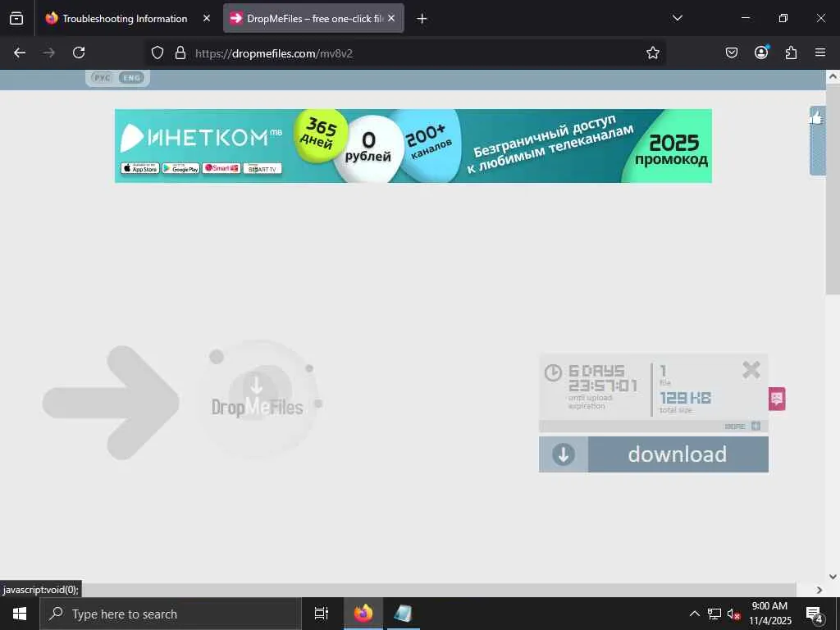
Task: Click Firefox icon in taskbar
Action: pyautogui.click(x=363, y=614)
